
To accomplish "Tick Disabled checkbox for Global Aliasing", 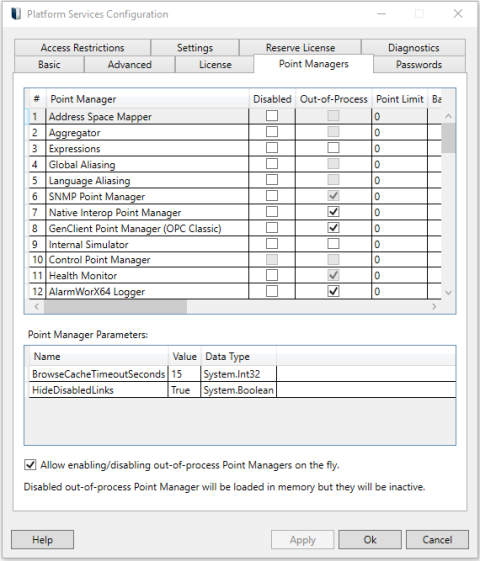I will 272,164.
